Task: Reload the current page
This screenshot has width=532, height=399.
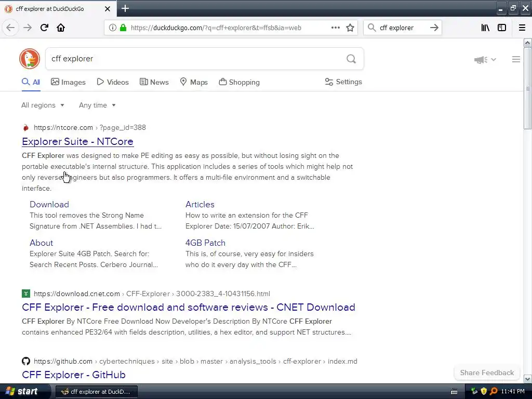Action: (44, 28)
